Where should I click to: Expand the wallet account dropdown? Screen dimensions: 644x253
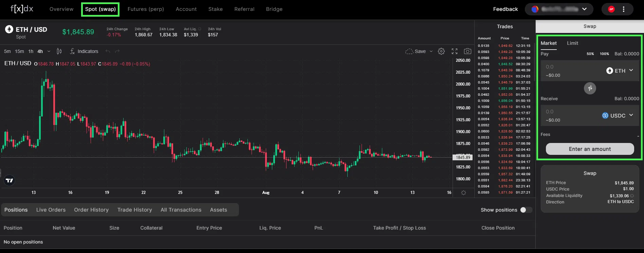pyautogui.click(x=584, y=9)
